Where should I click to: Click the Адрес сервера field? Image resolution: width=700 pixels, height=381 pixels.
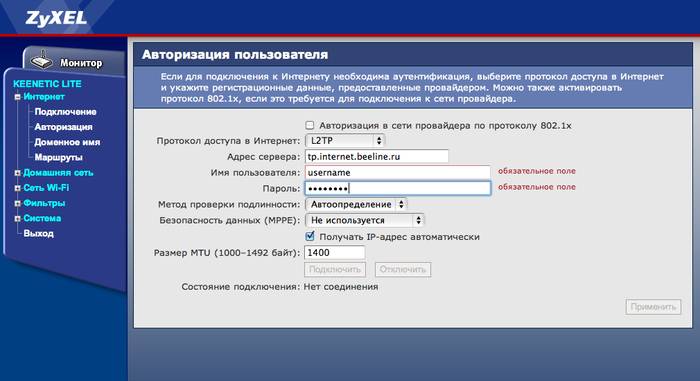(376, 157)
